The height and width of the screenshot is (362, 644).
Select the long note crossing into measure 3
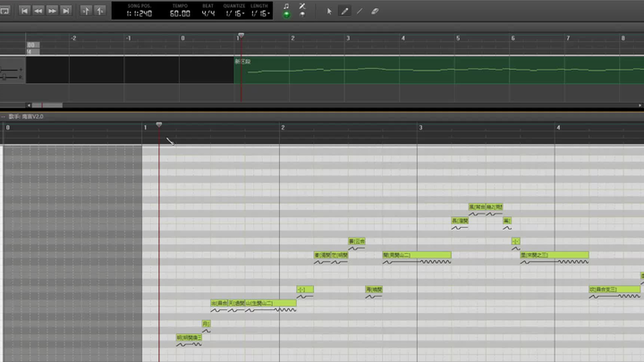coord(417,255)
